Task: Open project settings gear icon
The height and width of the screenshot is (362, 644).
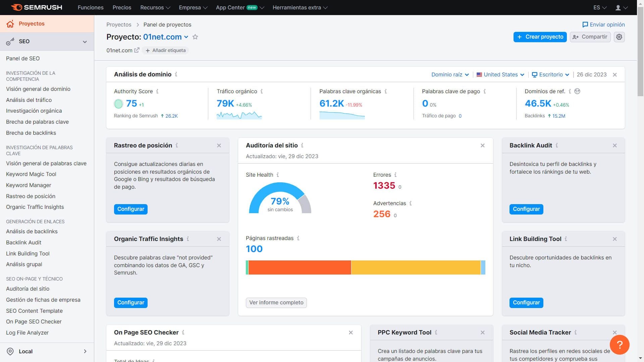Action: coord(619,37)
